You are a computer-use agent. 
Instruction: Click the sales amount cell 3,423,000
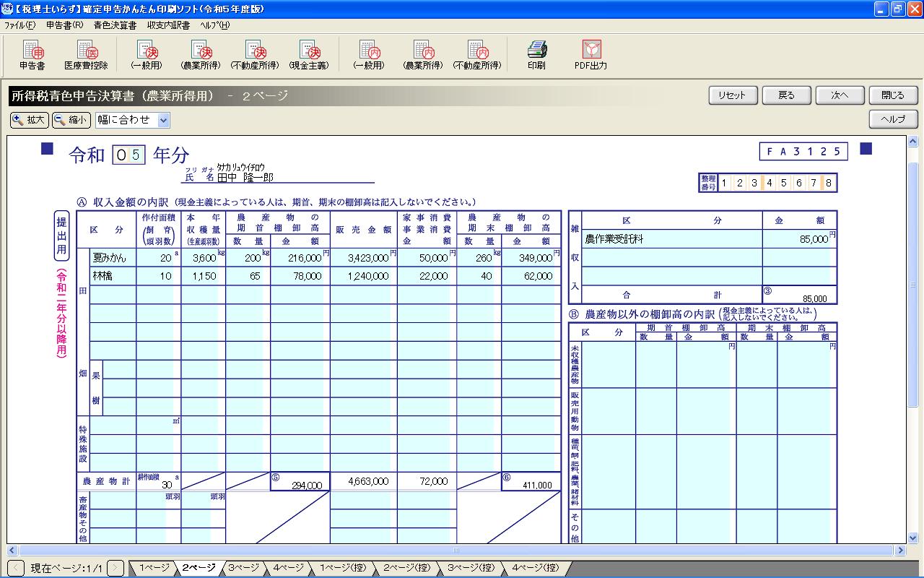click(363, 257)
